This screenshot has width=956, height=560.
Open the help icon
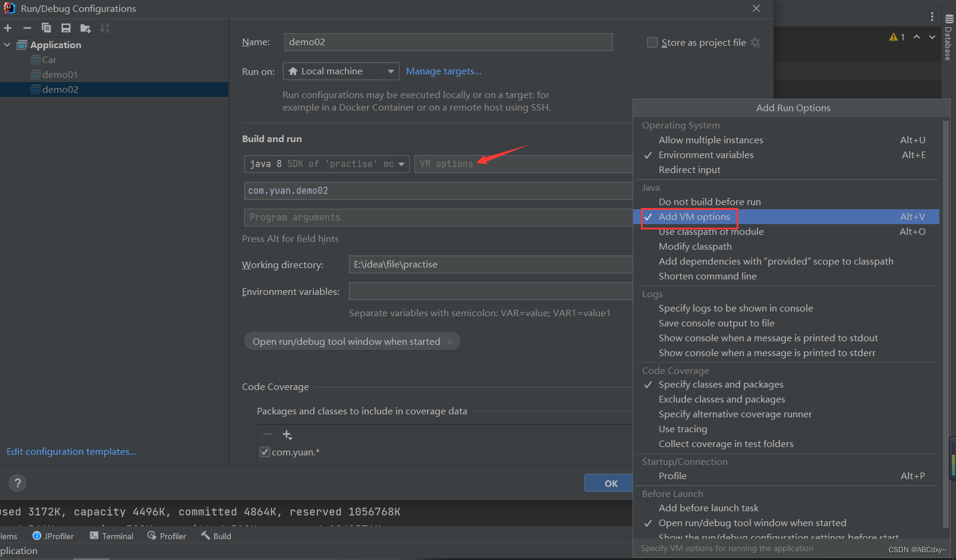click(17, 483)
